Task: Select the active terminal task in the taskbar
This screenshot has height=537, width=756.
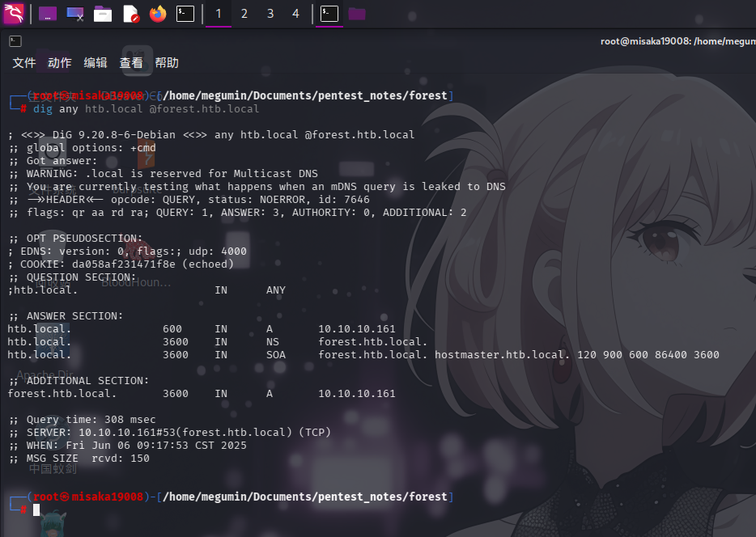Action: (329, 14)
